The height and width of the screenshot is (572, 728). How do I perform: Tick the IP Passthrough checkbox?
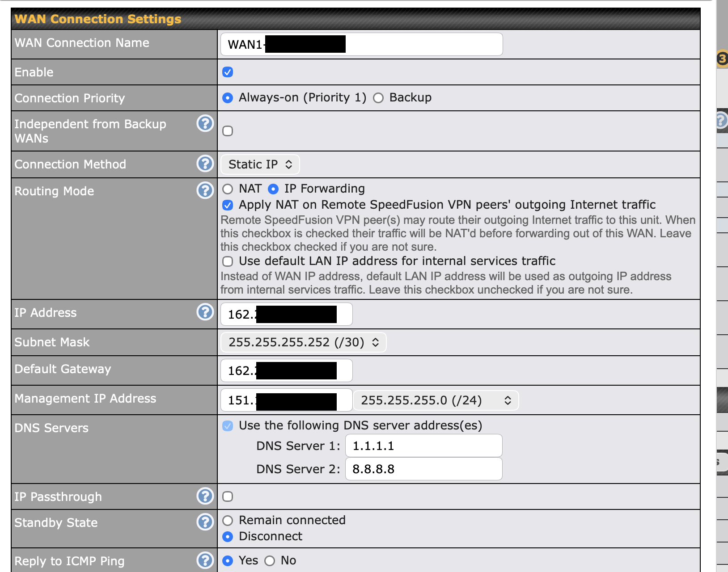[x=228, y=496]
